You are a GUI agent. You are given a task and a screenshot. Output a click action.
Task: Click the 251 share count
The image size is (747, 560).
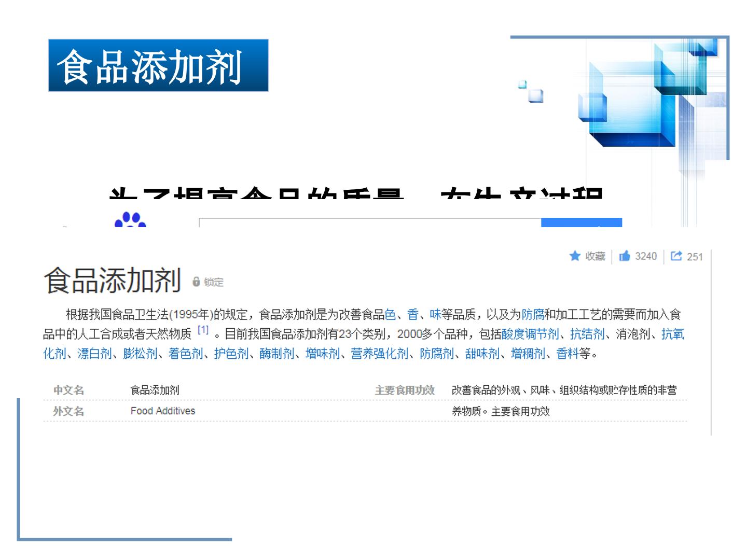(695, 256)
